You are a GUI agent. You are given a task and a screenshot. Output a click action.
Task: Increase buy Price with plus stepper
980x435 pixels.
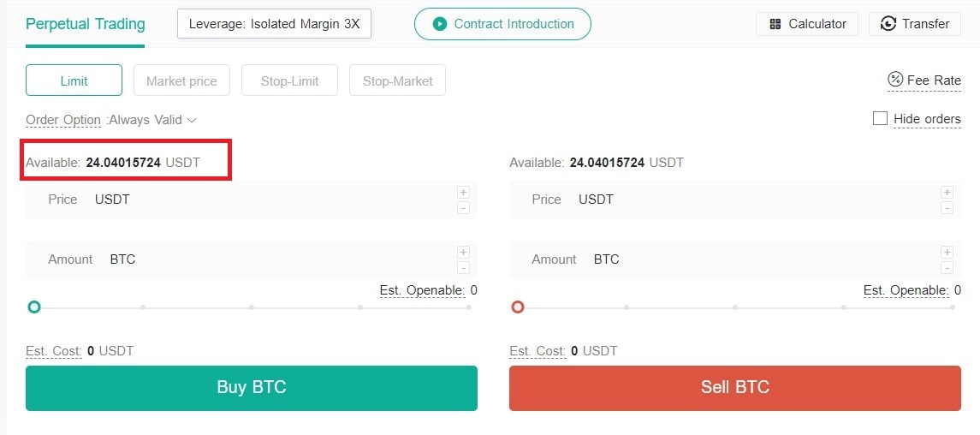463,192
